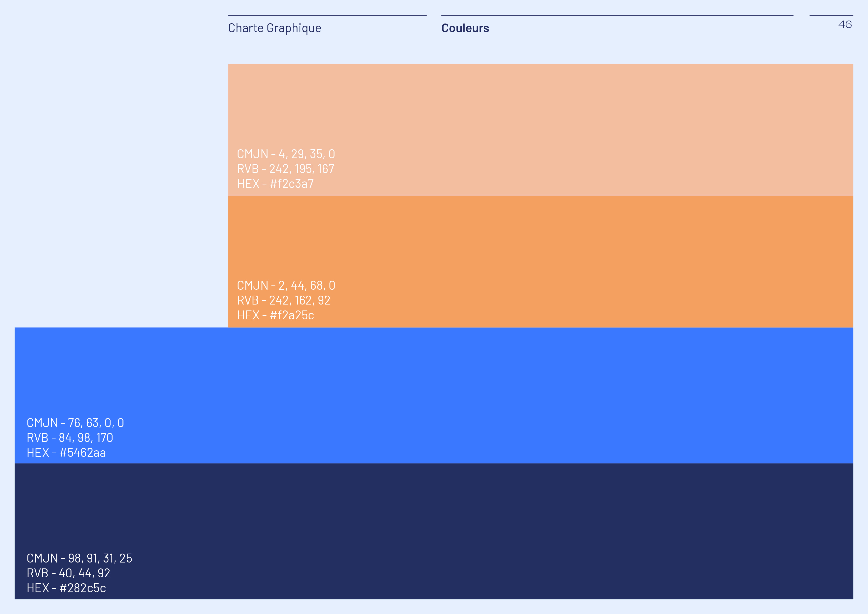Click the CMJN - 76, 63, 0, 0 text
Image resolution: width=868 pixels, height=614 pixels.
tap(75, 423)
